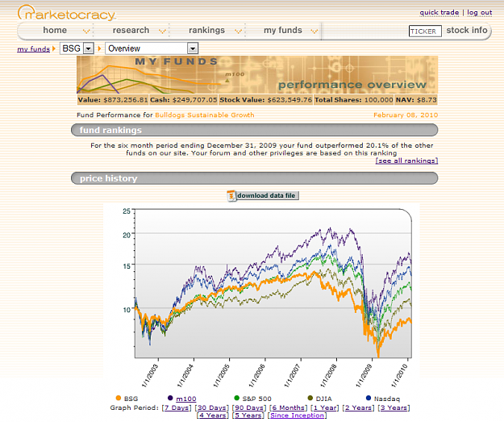Open the my funds menu

pos(283,30)
